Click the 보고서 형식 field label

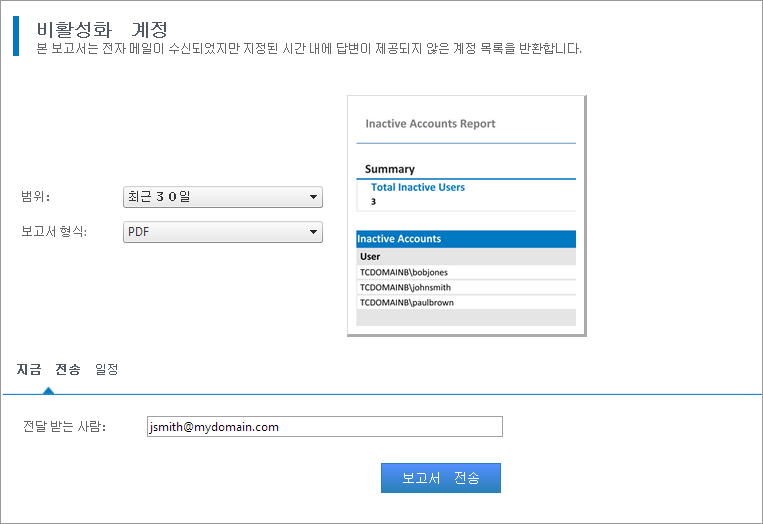(54, 232)
